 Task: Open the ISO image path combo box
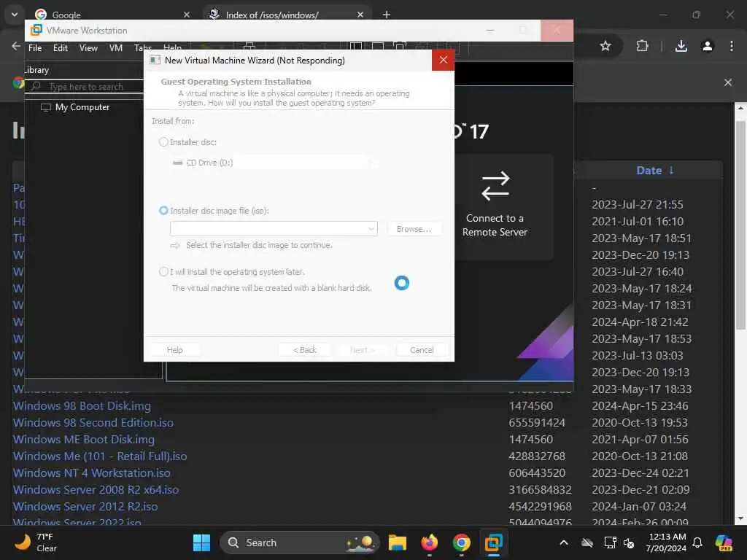[x=274, y=228]
